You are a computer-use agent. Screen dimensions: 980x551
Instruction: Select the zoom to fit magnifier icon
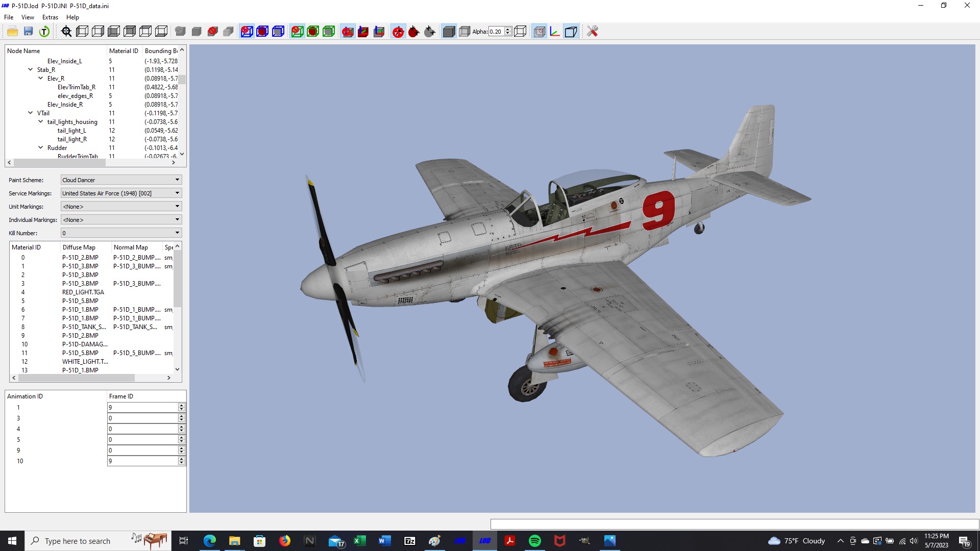[x=66, y=32]
